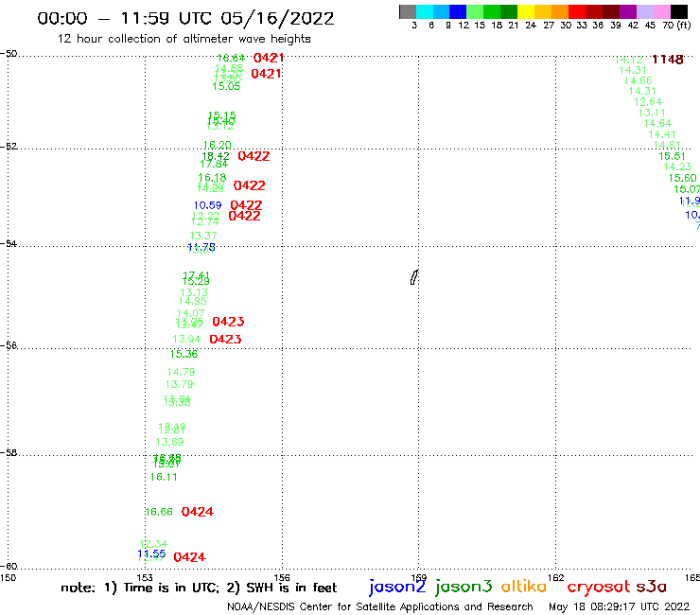Click the timestamp May 18 08:29:17 UTC 2022
This screenshot has width=700, height=615.
pyautogui.click(x=620, y=606)
